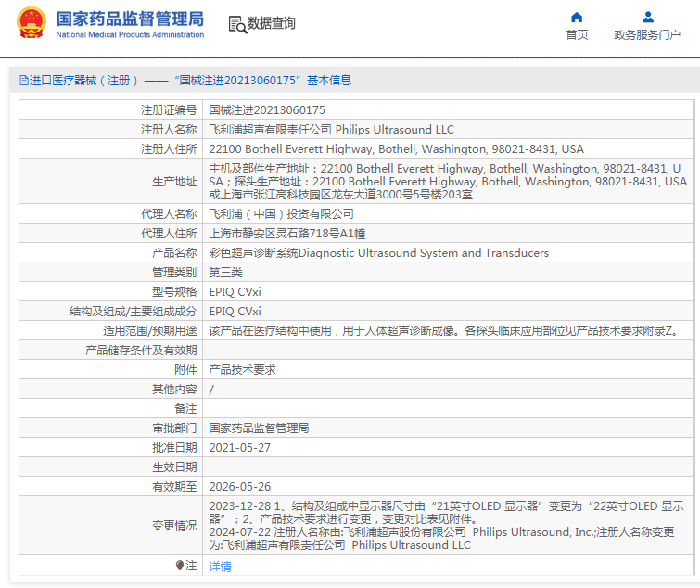Viewport: 700px width, 588px height.
Task: Click EPIQ CVxi in 结构及组成 row
Action: coord(235,312)
